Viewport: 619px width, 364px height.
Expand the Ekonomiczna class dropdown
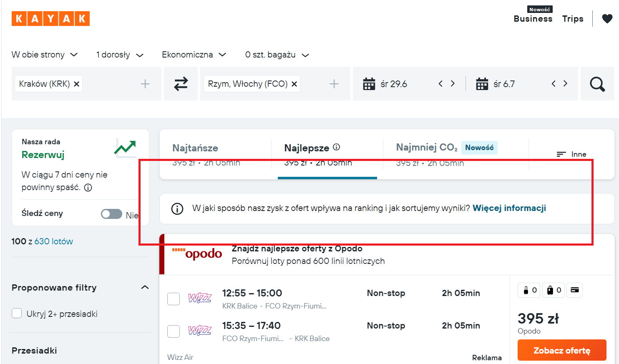pyautogui.click(x=194, y=55)
